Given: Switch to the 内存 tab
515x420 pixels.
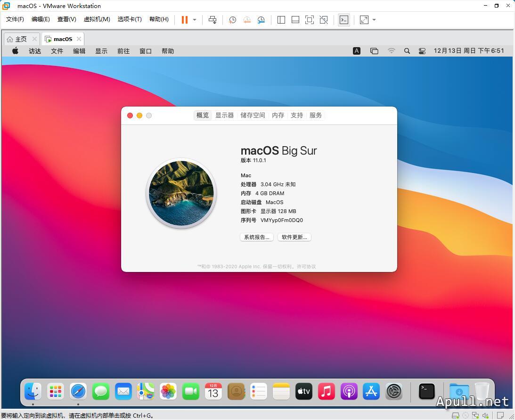Looking at the screenshot, I should tap(278, 115).
